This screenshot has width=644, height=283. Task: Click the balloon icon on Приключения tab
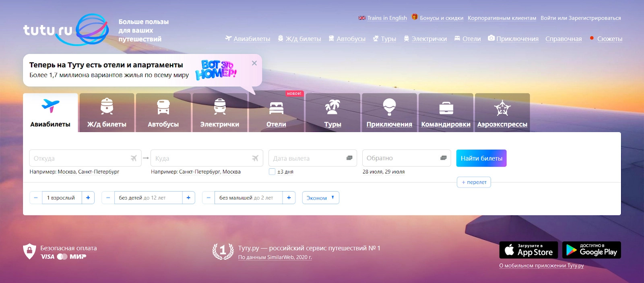pos(389,107)
